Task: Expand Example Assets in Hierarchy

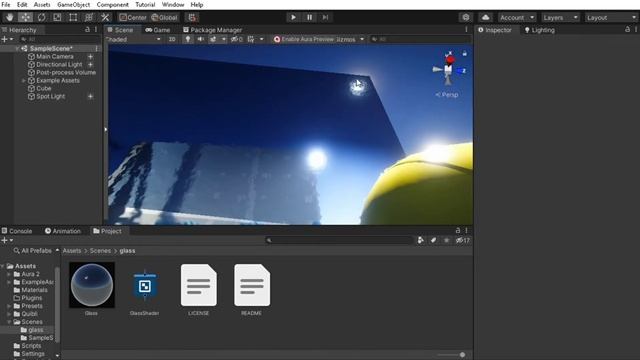Action: click(x=23, y=80)
